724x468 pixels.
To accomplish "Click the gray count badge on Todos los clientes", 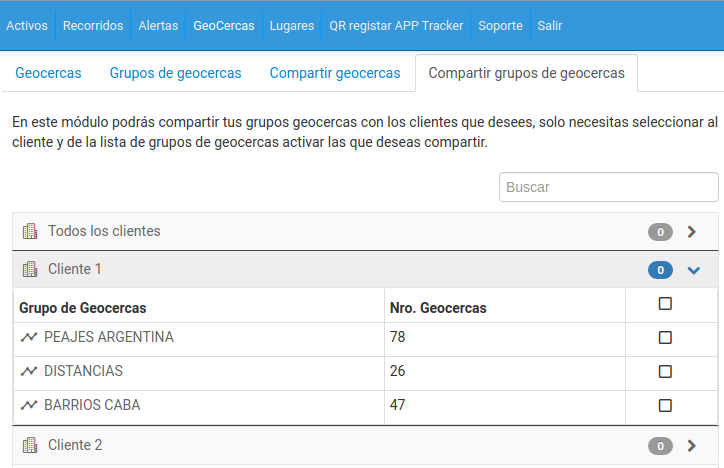I will [x=660, y=232].
